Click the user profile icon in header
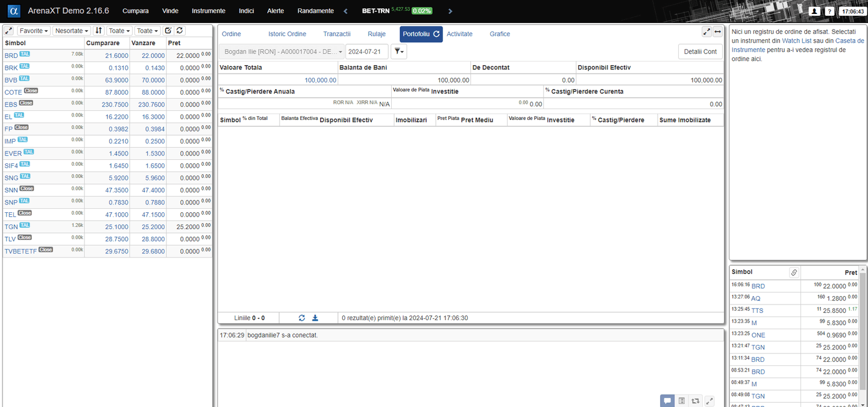This screenshot has height=407, width=868. pyautogui.click(x=814, y=11)
